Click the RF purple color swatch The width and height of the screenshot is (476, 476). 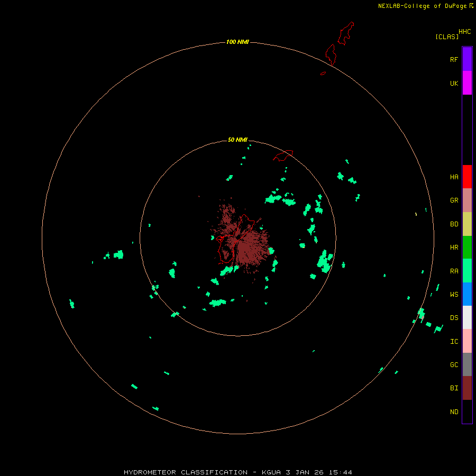coord(467,59)
